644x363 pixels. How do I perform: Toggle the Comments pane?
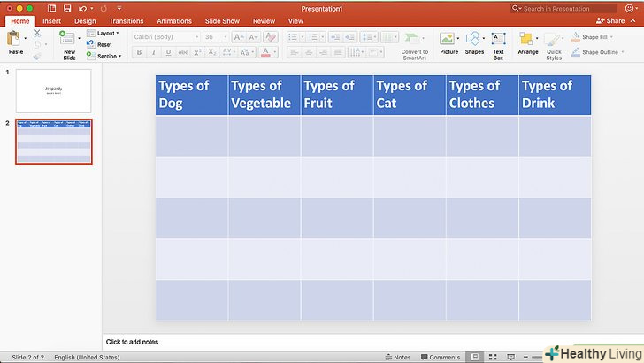click(x=440, y=357)
